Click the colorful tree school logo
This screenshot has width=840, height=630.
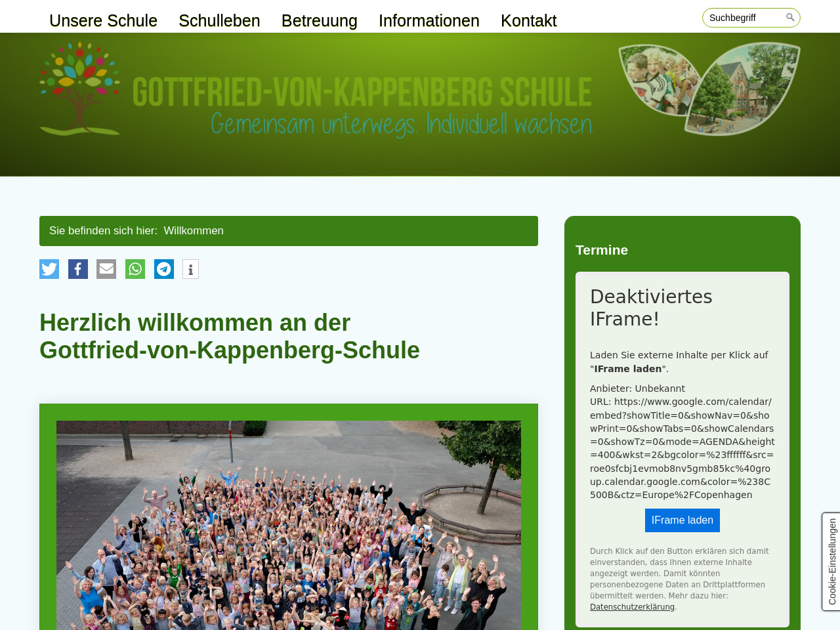(x=79, y=89)
